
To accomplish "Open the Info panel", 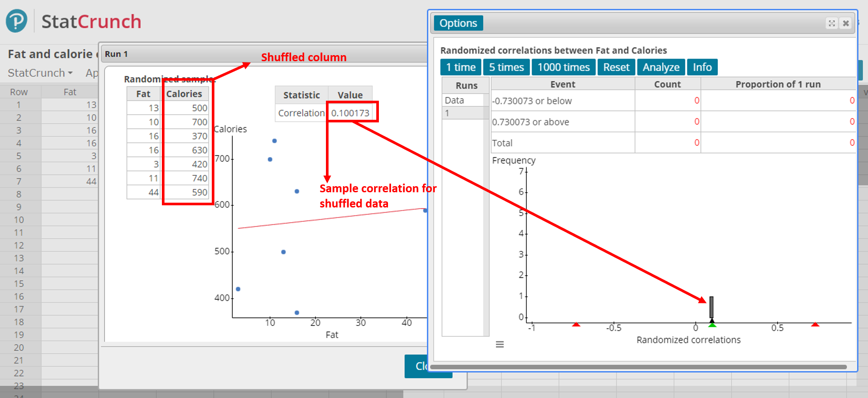I will tap(702, 67).
